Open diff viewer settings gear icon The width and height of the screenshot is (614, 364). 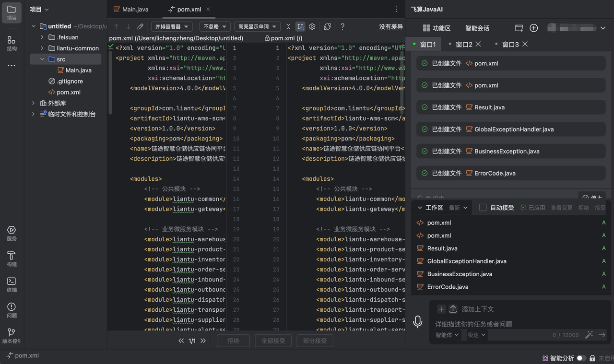pos(312,27)
